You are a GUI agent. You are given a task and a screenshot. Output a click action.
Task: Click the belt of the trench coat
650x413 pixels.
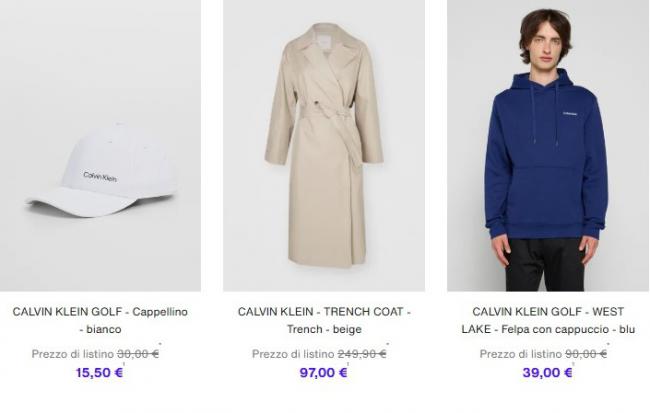tap(327, 114)
